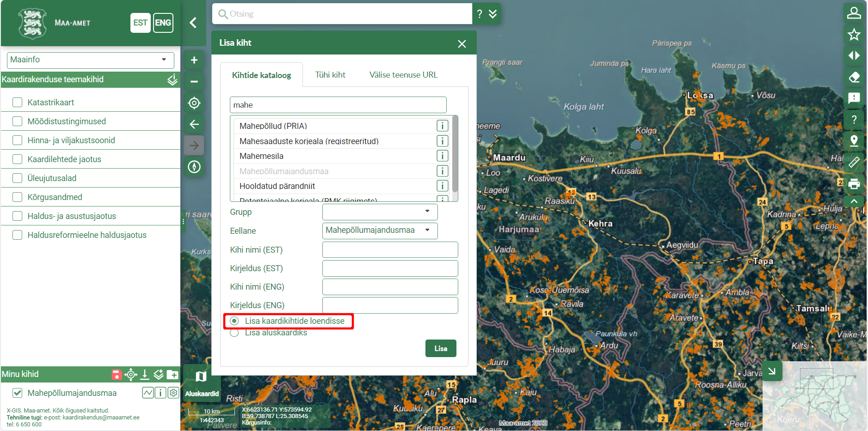Activate the map compare swipe tool

pos(854,55)
